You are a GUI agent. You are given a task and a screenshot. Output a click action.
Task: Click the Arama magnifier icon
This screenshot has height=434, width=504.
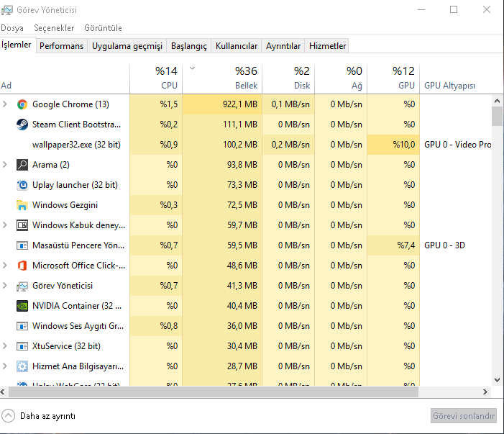click(22, 165)
